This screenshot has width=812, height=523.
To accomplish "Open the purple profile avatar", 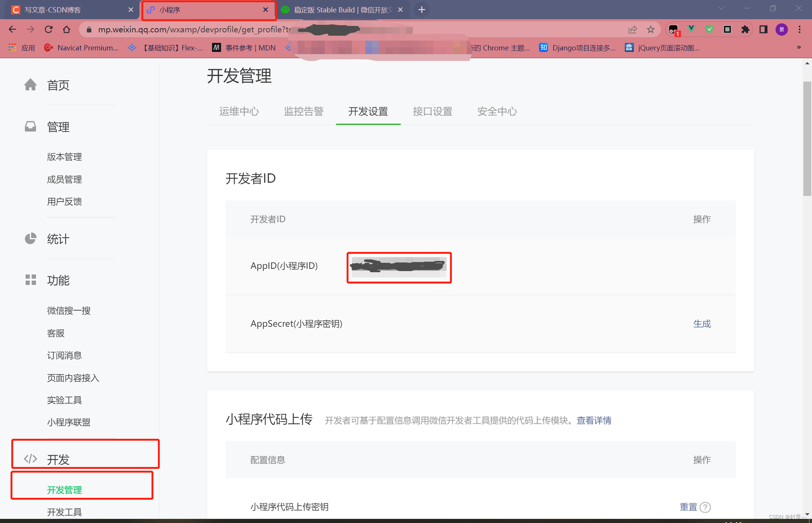I will point(782,29).
